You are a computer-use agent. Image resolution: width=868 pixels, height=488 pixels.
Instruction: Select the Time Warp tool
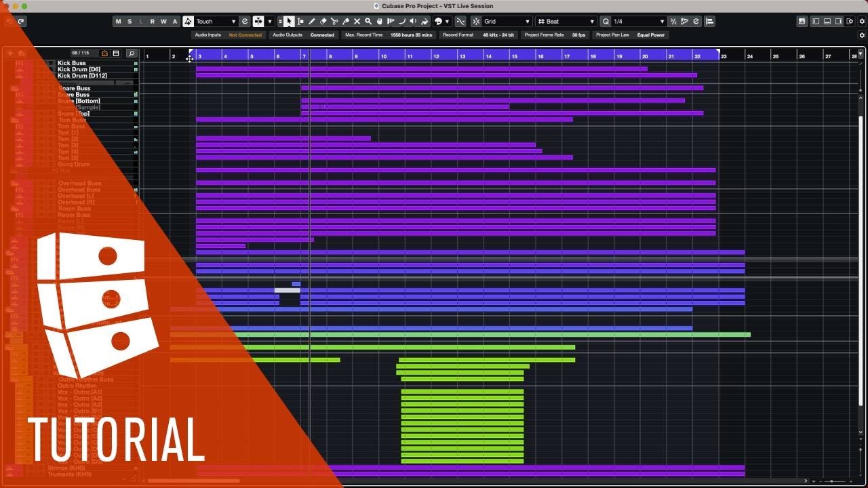coord(391,22)
